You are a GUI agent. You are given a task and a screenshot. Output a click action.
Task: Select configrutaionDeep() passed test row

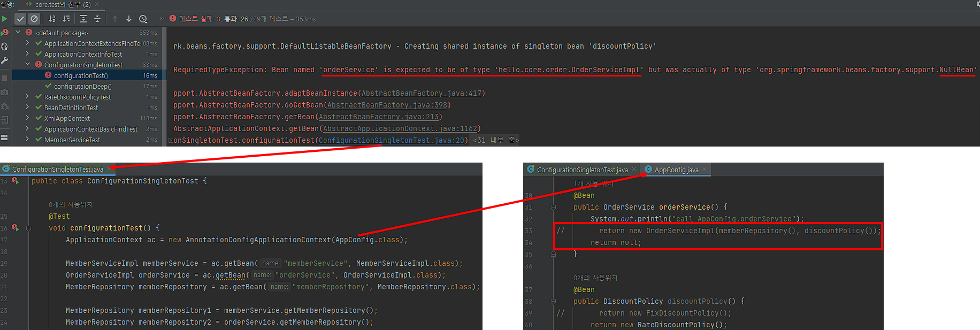(x=88, y=86)
